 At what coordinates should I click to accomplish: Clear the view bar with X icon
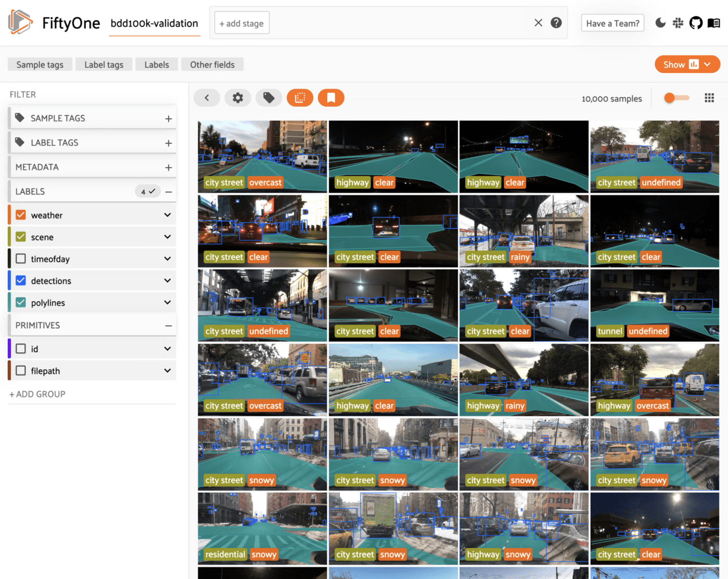[x=538, y=22]
